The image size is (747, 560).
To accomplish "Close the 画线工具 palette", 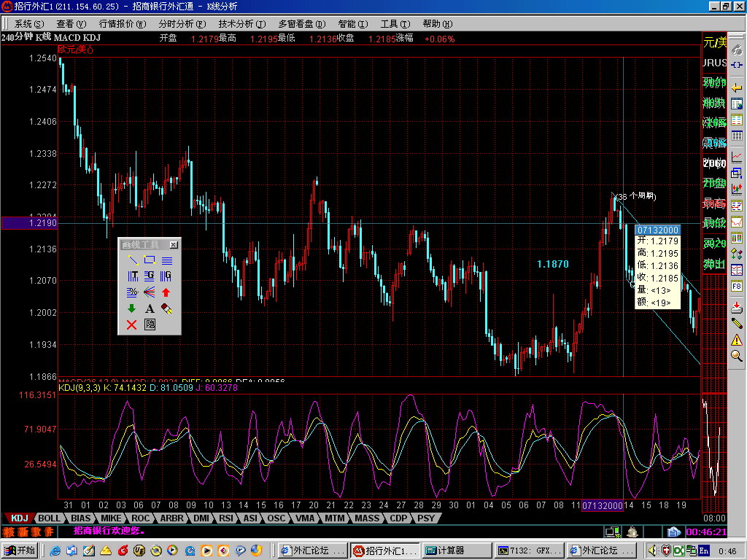I will [x=174, y=245].
